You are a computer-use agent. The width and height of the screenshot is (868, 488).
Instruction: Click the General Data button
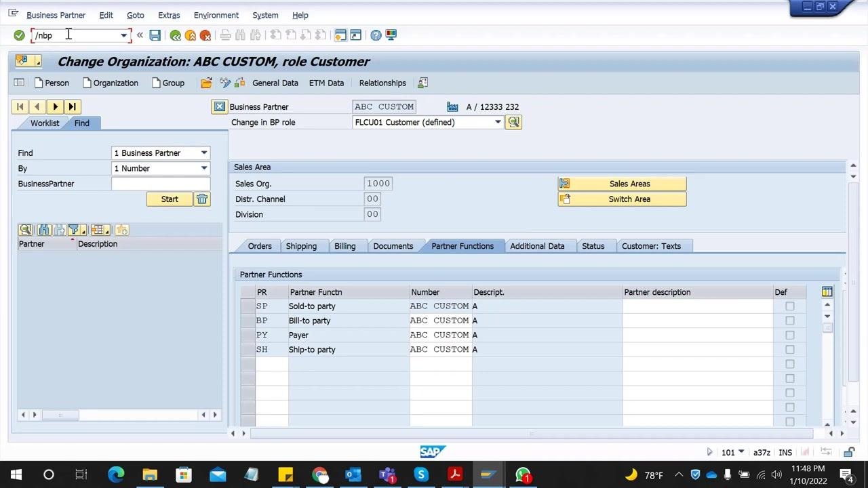coord(275,83)
